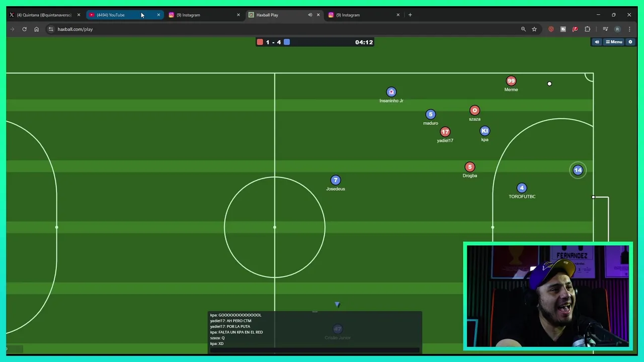
Task: Click the red team score indicator
Action: point(260,42)
